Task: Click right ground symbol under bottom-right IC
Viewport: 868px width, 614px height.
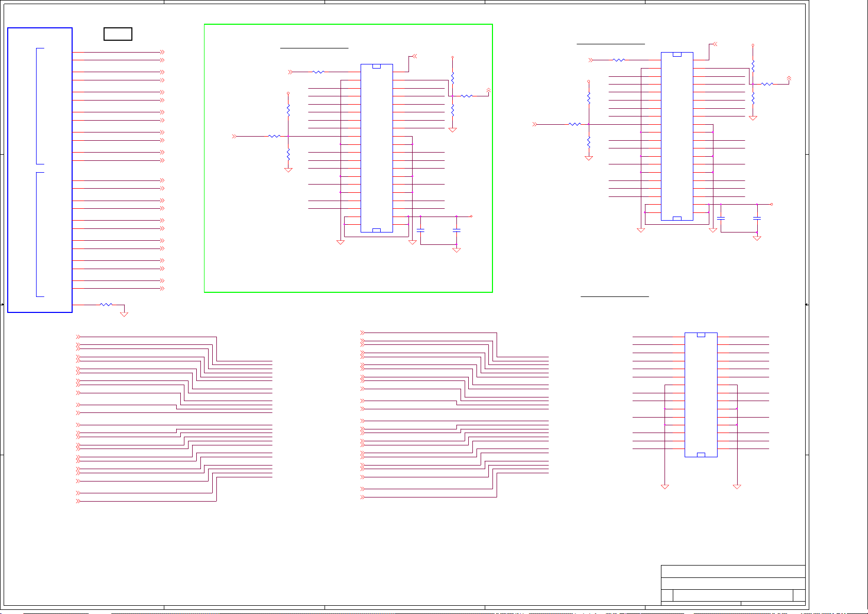Action: pos(737,486)
